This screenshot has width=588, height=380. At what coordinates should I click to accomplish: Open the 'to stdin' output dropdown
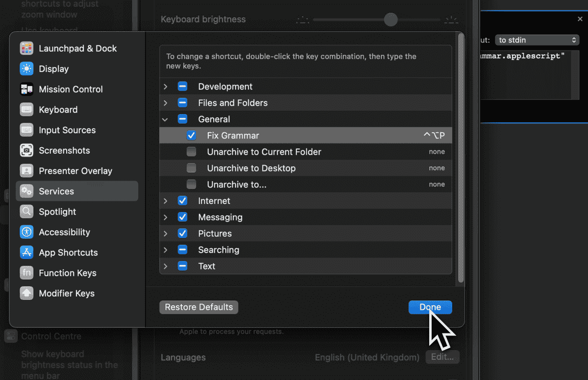click(537, 40)
